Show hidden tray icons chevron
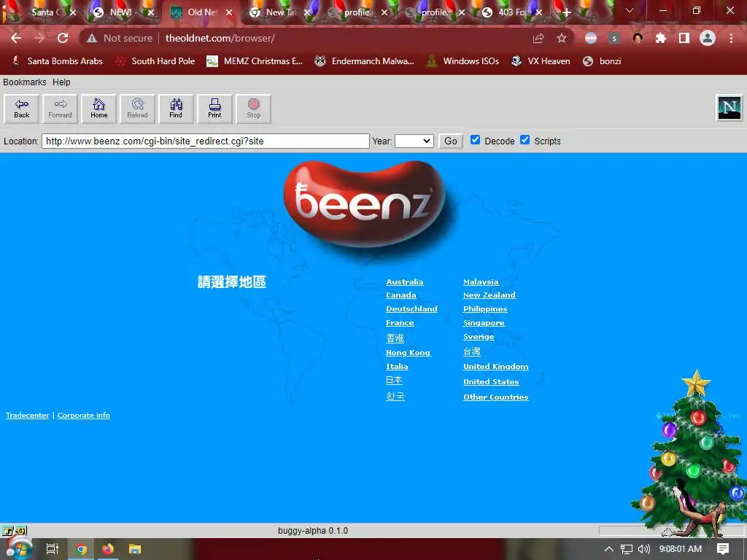 (609, 549)
